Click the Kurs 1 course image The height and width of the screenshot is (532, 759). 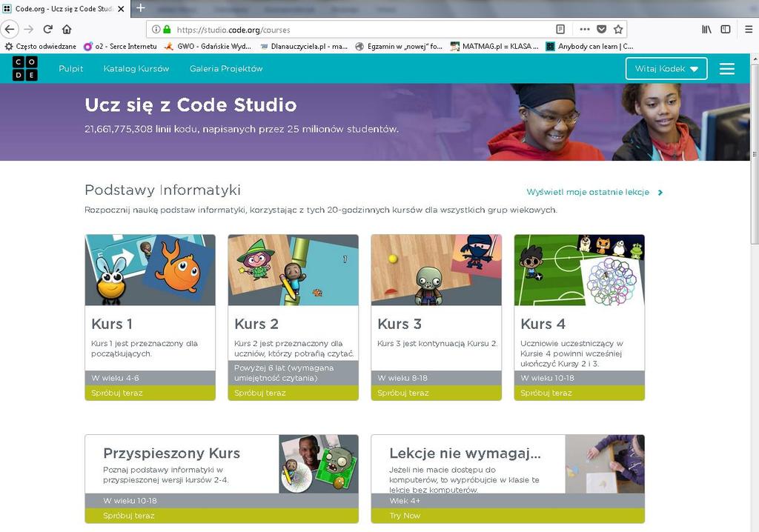point(150,270)
